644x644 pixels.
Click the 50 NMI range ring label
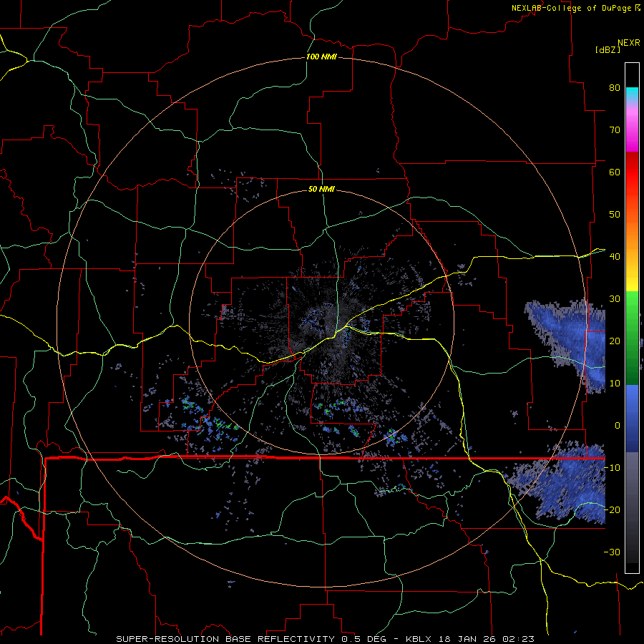pyautogui.click(x=321, y=189)
